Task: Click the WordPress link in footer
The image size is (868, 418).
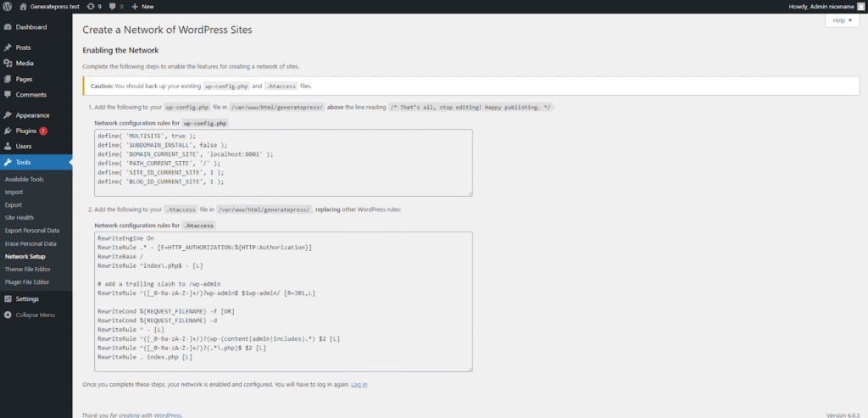Action: click(166, 415)
